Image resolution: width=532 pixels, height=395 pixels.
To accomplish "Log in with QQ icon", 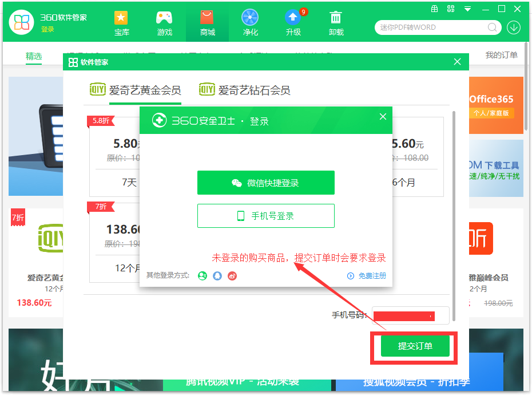I will coord(217,276).
